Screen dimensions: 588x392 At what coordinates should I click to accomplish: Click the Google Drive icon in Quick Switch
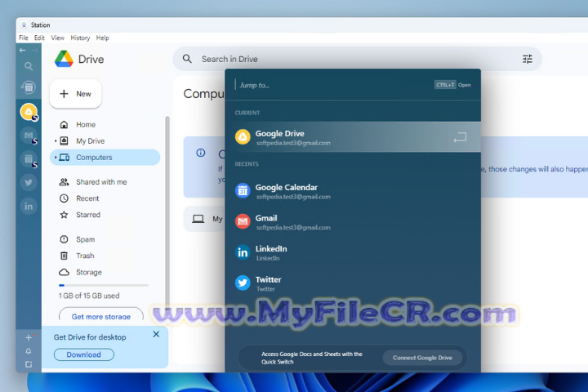click(x=243, y=136)
